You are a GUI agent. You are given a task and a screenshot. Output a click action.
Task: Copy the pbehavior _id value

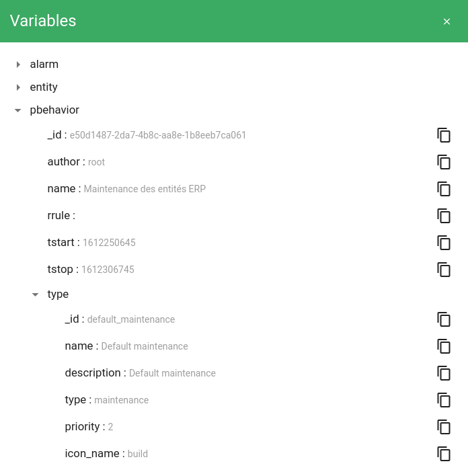pos(444,135)
